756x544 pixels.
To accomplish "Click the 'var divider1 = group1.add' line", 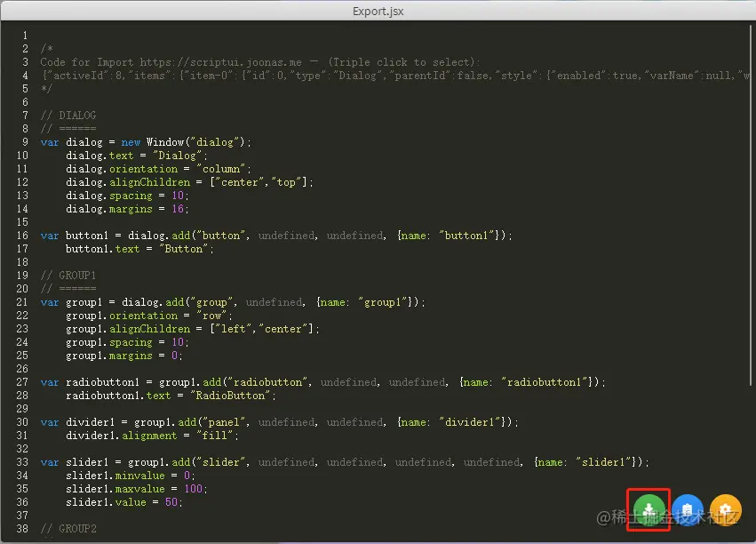I will [x=280, y=422].
